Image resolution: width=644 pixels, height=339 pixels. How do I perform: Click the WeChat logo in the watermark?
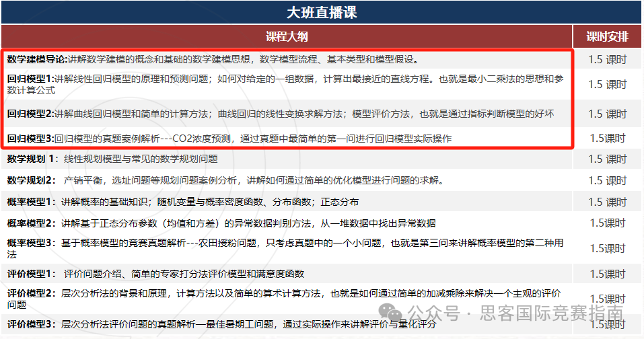pos(392,312)
